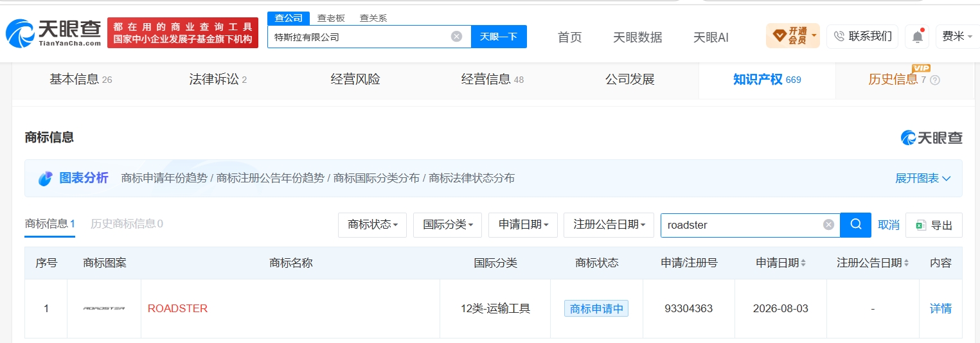Click the red promotional banner beside logo
The width and height of the screenshot is (980, 343).
pos(183,33)
